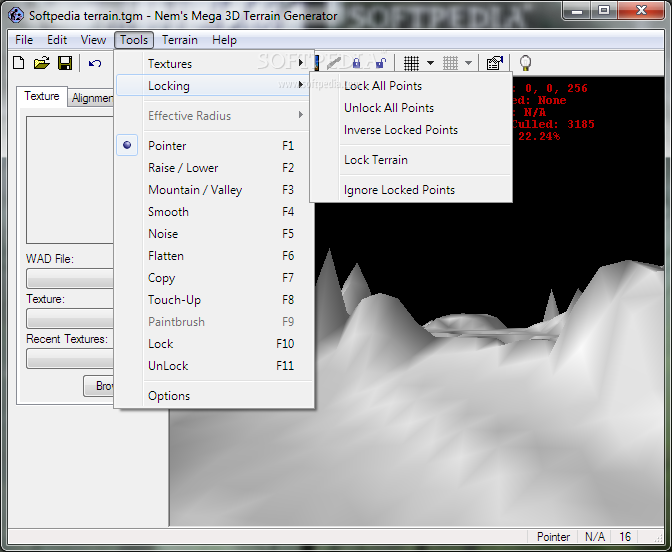The image size is (672, 552).
Task: Click the N/A status bar entry
Action: click(595, 537)
